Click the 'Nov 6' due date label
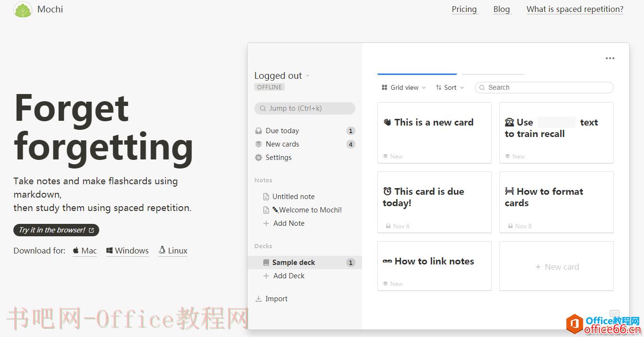 (401, 226)
